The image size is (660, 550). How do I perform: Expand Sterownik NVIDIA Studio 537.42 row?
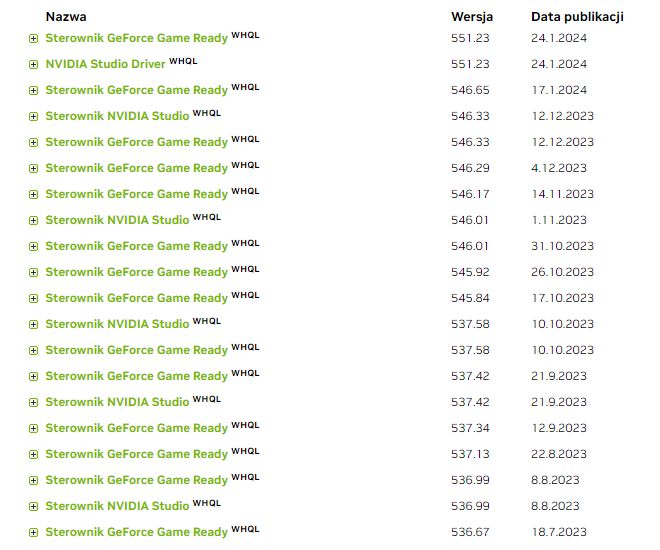pyautogui.click(x=33, y=403)
